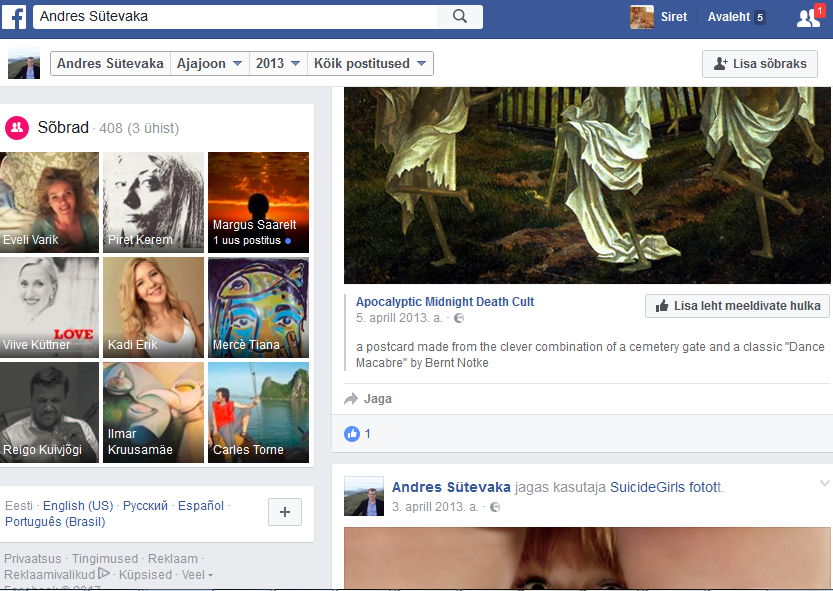Switch language to Русский
The height and width of the screenshot is (591, 833).
(145, 505)
